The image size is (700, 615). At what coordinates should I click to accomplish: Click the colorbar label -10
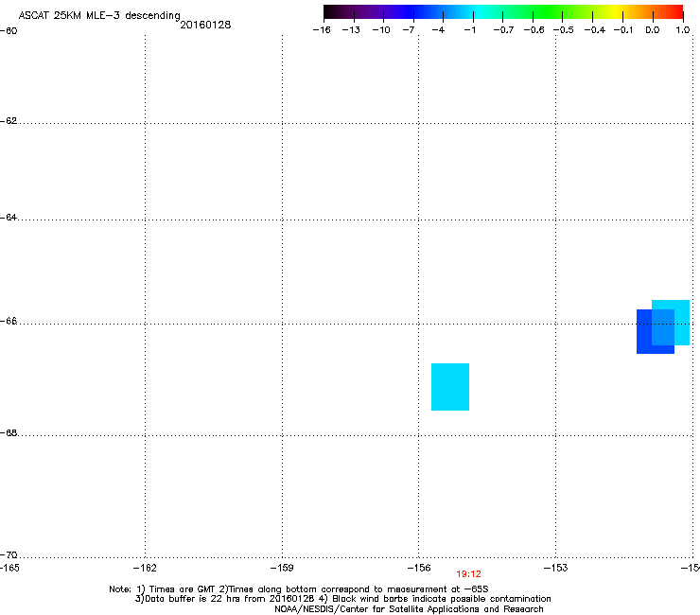pos(381,30)
